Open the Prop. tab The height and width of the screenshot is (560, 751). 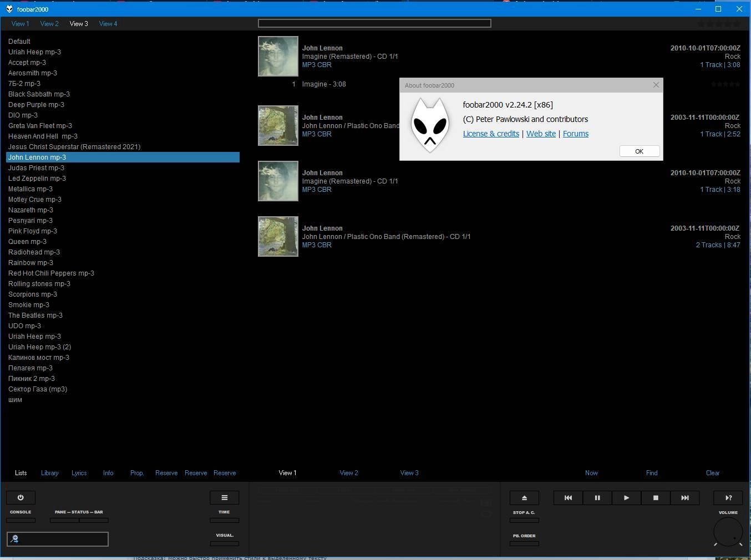tap(137, 473)
